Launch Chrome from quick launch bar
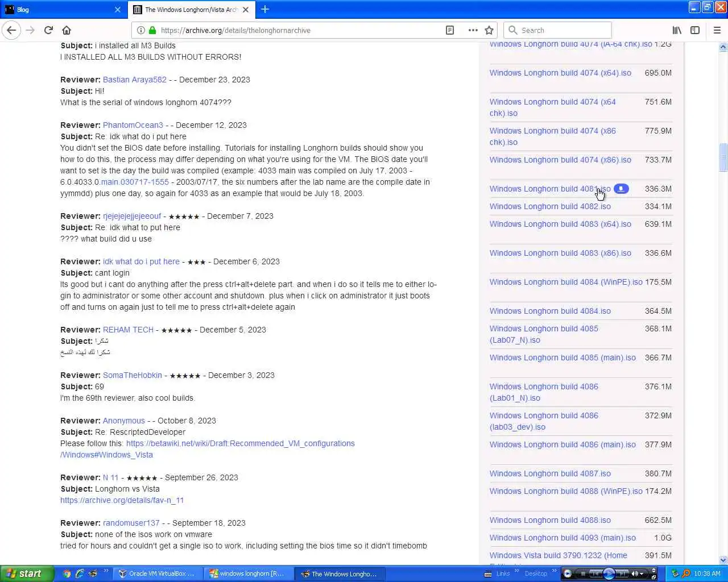Screen dimensions: 728x582 coord(67,573)
